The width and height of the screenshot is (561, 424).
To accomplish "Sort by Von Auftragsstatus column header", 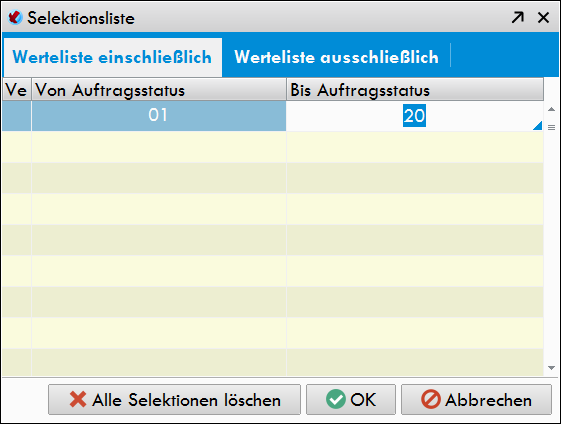I will click(159, 89).
